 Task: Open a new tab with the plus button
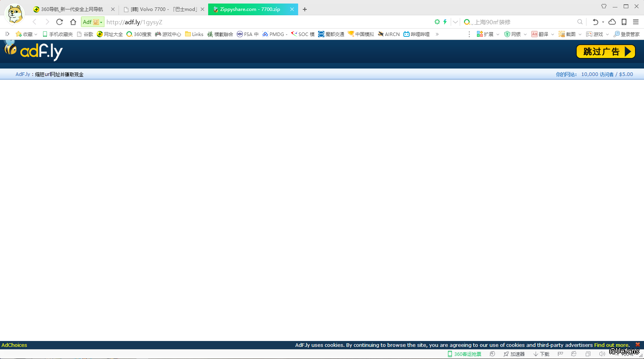point(305,9)
